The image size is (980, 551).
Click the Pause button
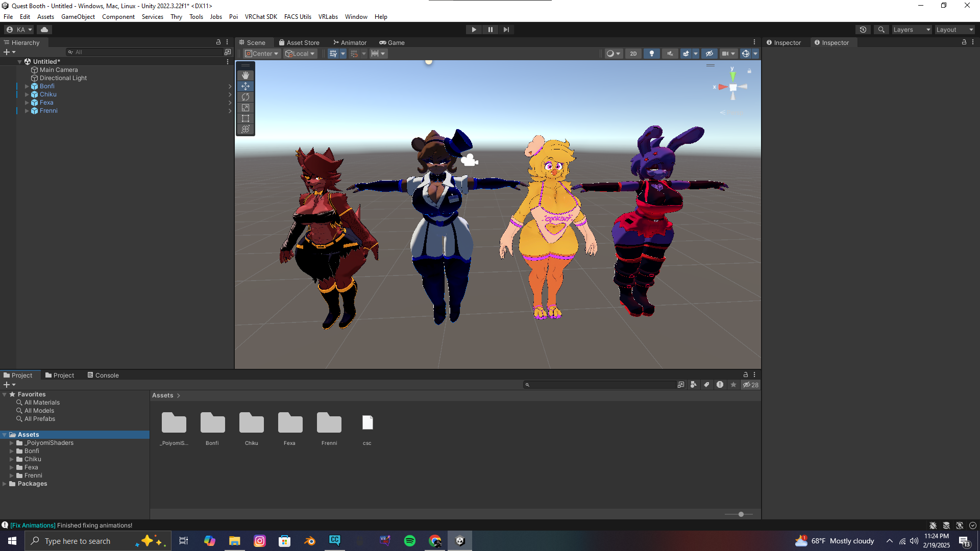point(490,30)
